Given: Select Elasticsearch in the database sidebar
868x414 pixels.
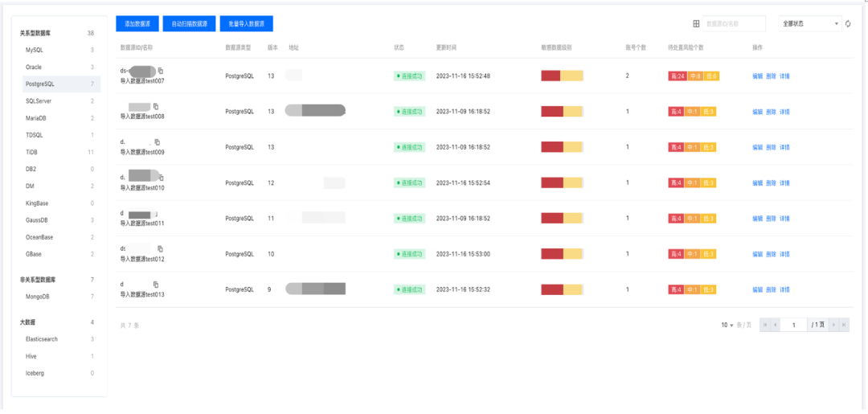Looking at the screenshot, I should pos(61,339).
